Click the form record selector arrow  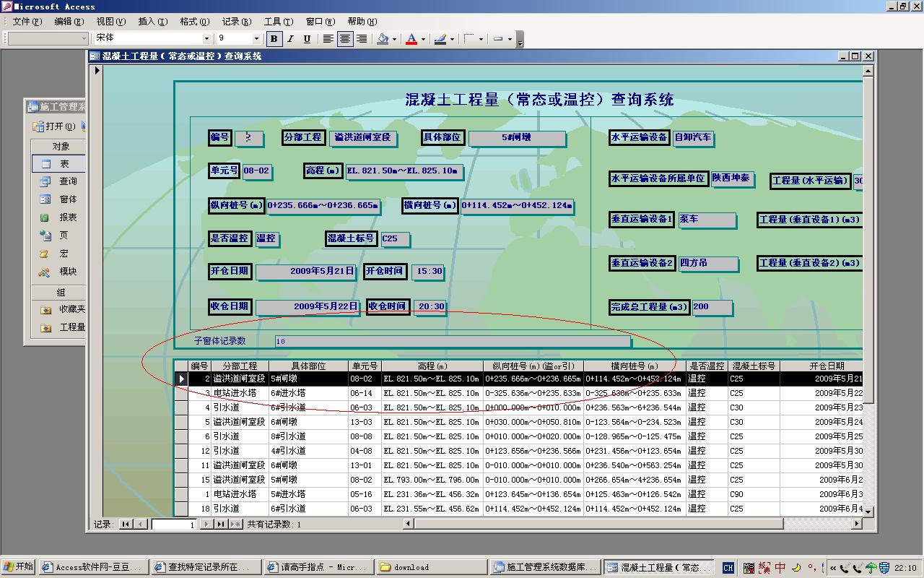[x=96, y=70]
